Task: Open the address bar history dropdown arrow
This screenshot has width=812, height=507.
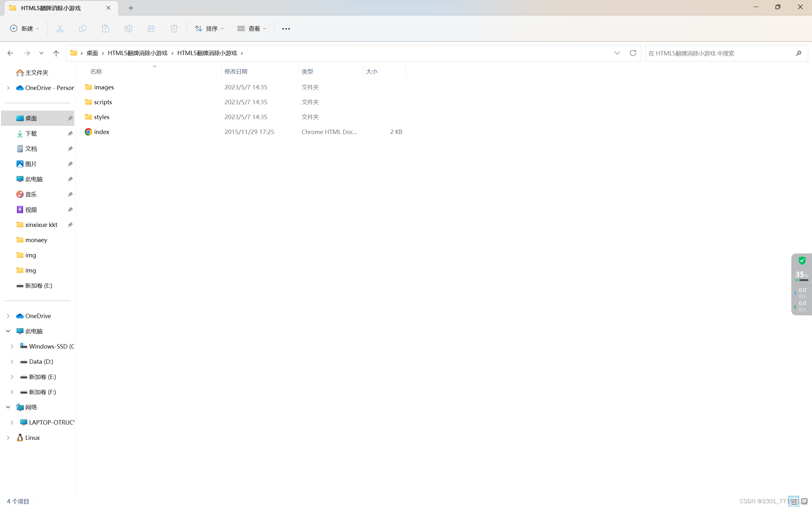Action: (x=617, y=53)
